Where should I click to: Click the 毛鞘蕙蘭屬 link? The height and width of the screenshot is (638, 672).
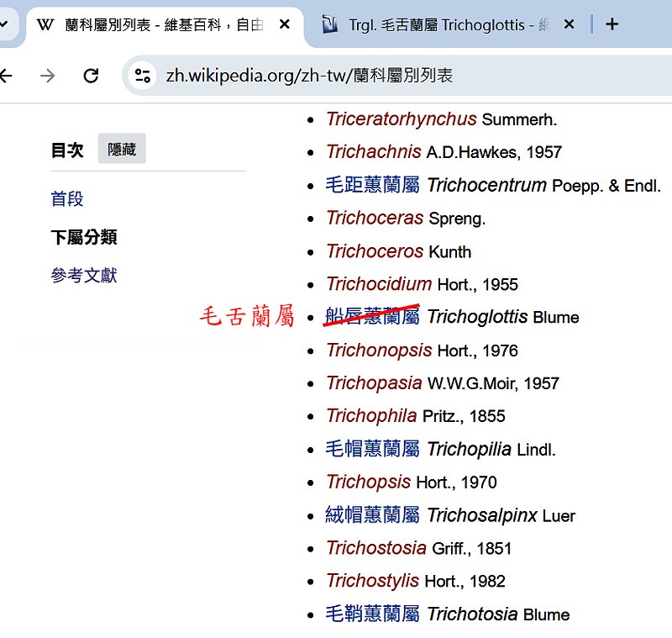pyautogui.click(x=372, y=614)
